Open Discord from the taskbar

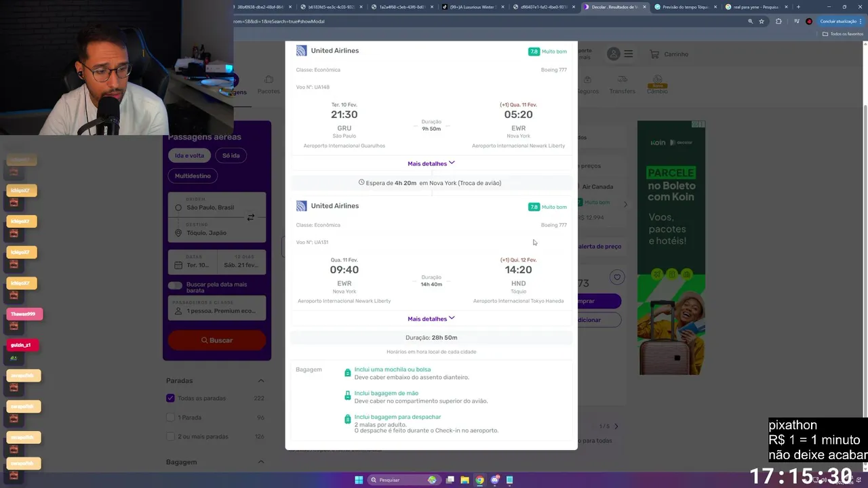[x=495, y=480]
